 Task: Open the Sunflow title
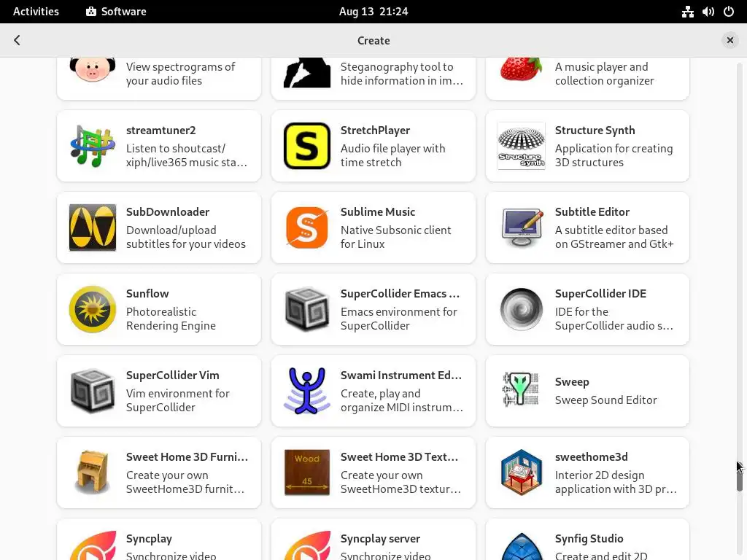tap(147, 293)
